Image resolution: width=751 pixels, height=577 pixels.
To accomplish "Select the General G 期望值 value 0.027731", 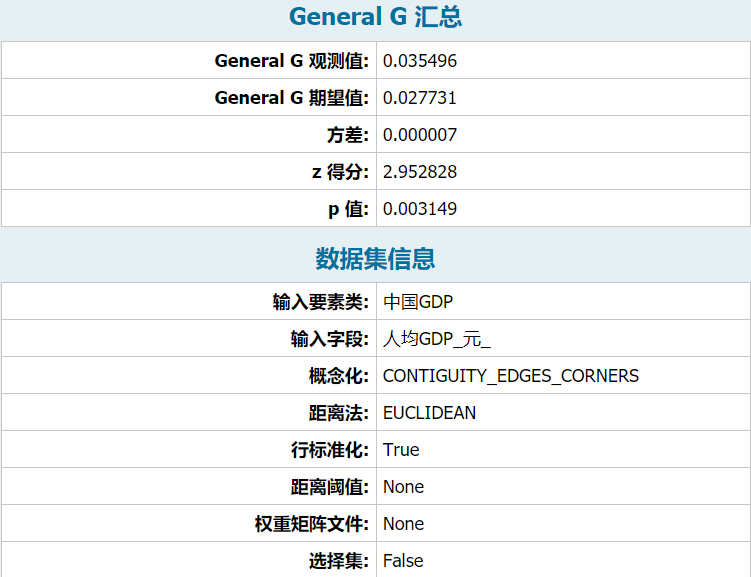I will coord(420,98).
